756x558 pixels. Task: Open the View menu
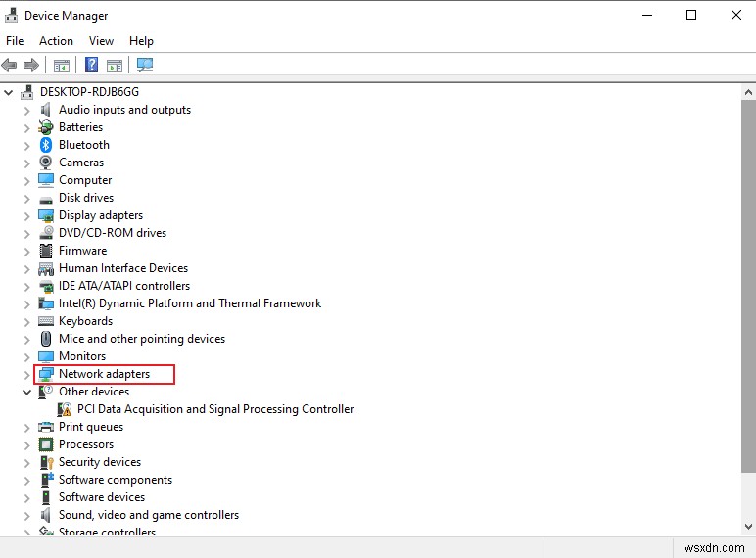click(x=101, y=41)
